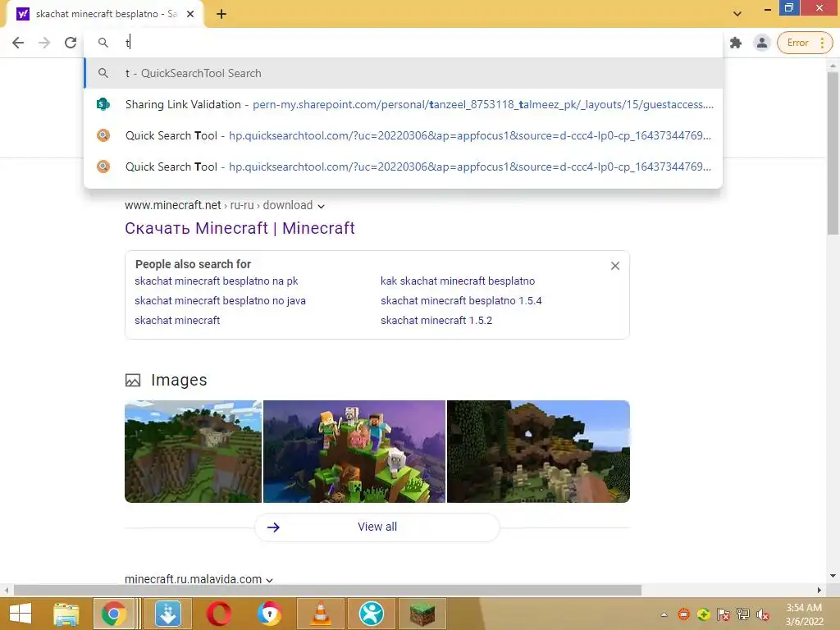Open the Minecraft characters artwork thumbnail
840x630 pixels.
(354, 452)
